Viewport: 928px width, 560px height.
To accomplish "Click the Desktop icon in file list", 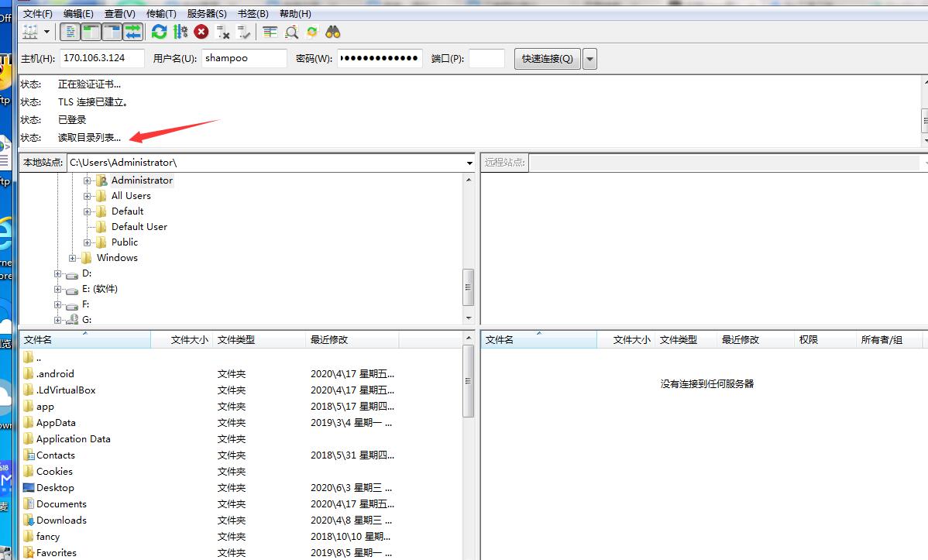I will pyautogui.click(x=29, y=488).
